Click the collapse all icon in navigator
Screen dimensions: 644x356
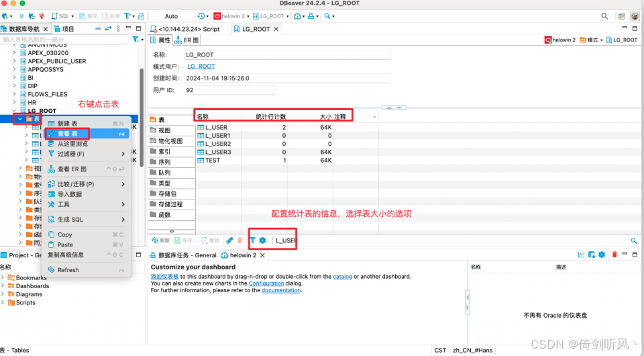pos(98,28)
